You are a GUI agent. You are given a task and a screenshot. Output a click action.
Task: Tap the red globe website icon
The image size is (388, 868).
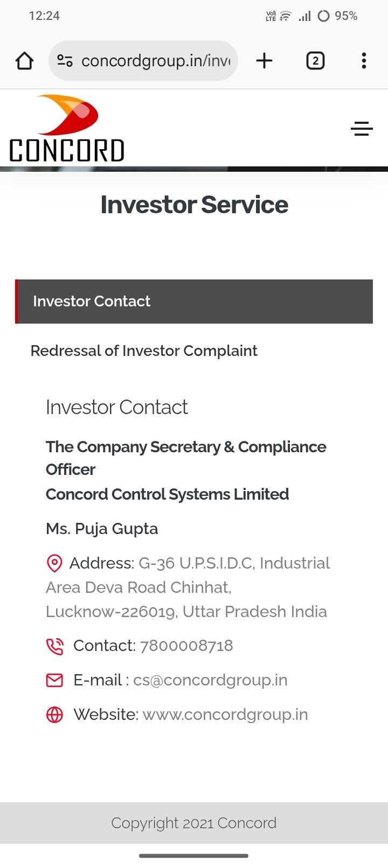(x=55, y=715)
